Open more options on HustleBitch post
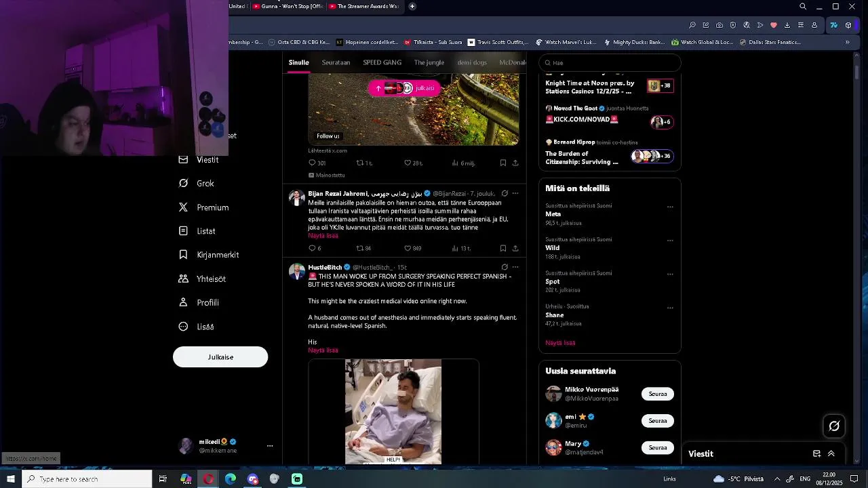 [x=515, y=267]
